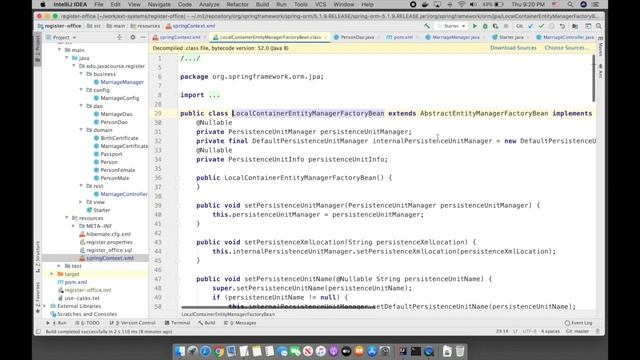Expand the view package node

click(x=81, y=202)
